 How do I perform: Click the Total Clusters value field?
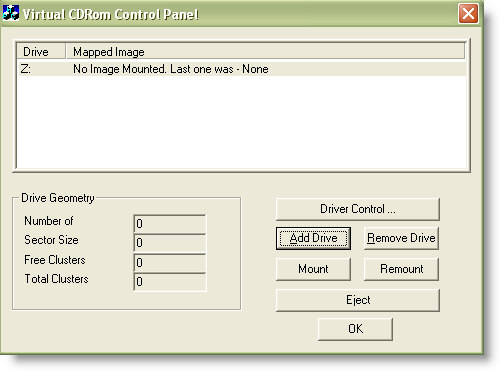pos(170,282)
